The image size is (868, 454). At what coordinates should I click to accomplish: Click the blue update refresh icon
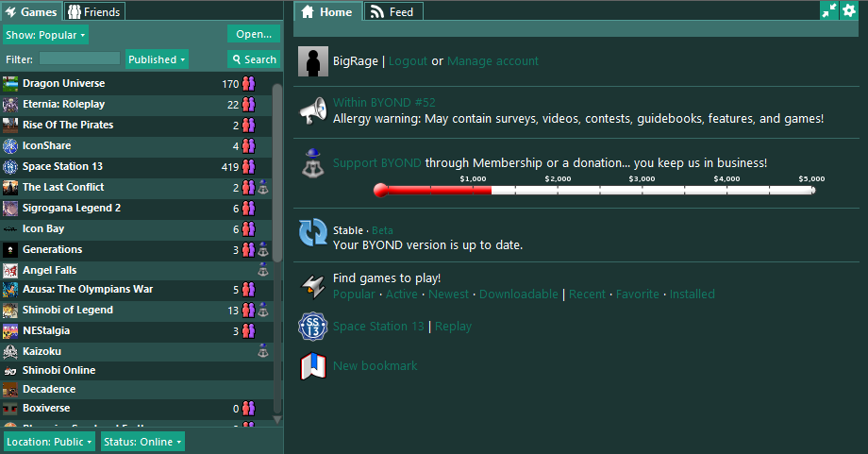pos(313,232)
